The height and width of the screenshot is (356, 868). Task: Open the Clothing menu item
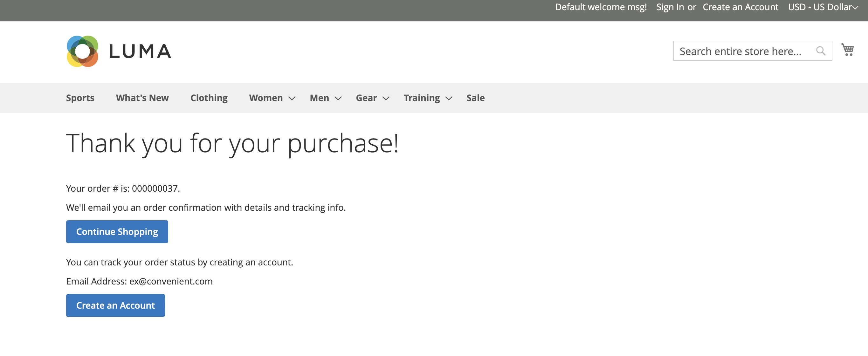click(x=209, y=98)
